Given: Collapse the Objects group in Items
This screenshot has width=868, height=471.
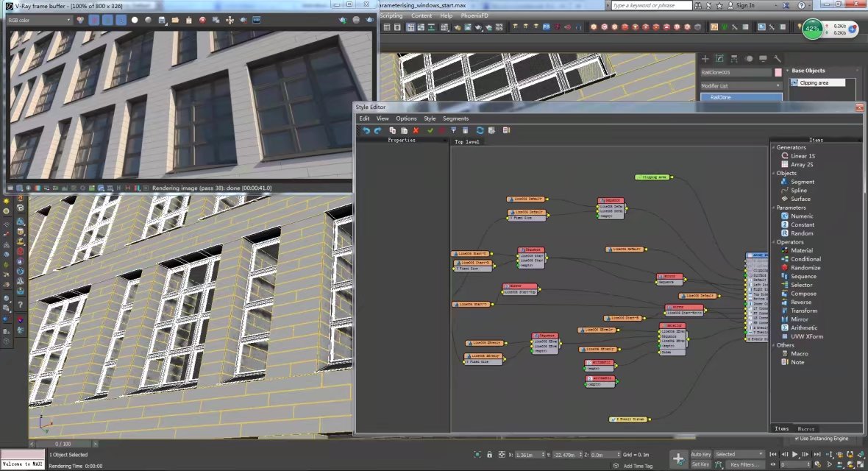Looking at the screenshot, I should point(773,174).
